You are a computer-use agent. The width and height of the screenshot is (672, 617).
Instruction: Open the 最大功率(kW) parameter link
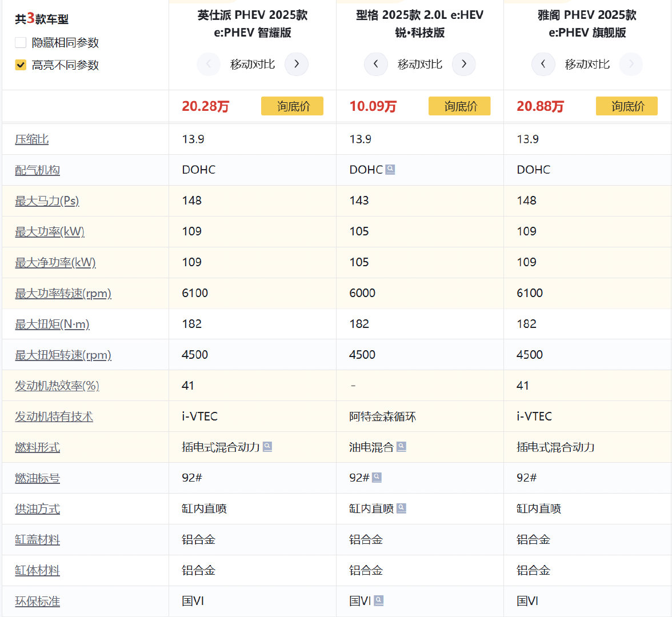[50, 232]
